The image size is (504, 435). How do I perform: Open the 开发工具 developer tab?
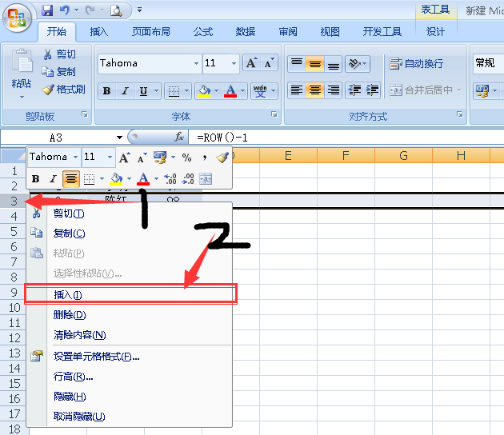tap(382, 31)
